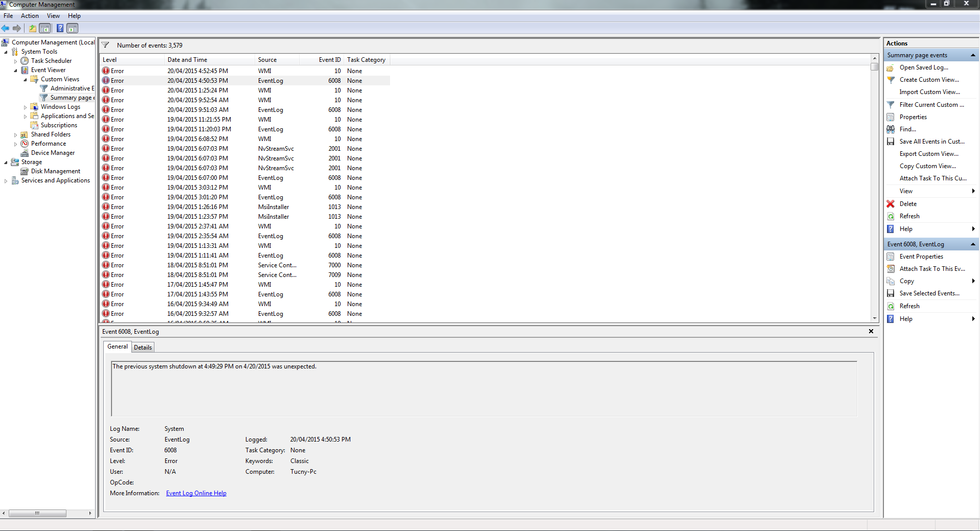Image resolution: width=980 pixels, height=531 pixels.
Task: Toggle the Show/Hide Action Pane toolbar button
Action: tap(73, 28)
